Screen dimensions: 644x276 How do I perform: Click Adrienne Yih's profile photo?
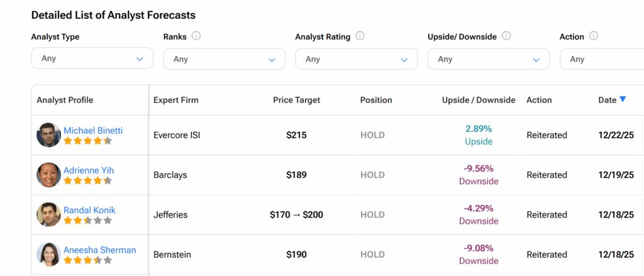pyautogui.click(x=48, y=175)
